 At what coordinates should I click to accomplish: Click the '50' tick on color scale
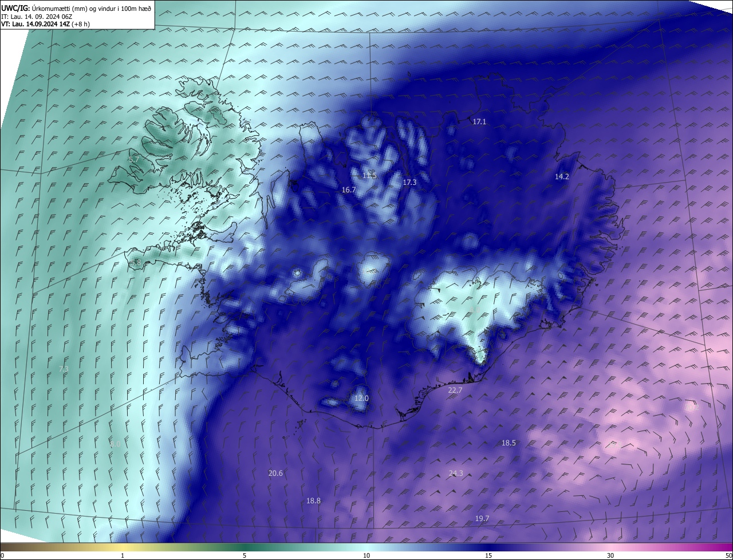click(x=728, y=556)
